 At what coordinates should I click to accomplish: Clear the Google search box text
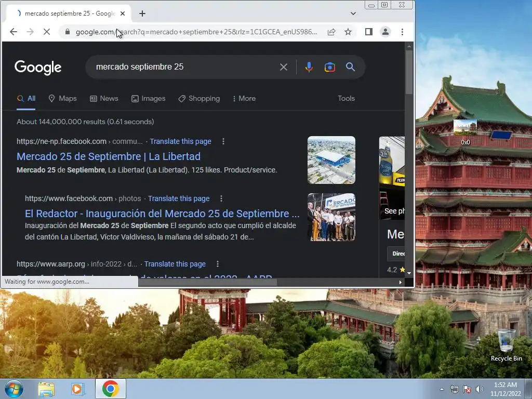point(284,67)
